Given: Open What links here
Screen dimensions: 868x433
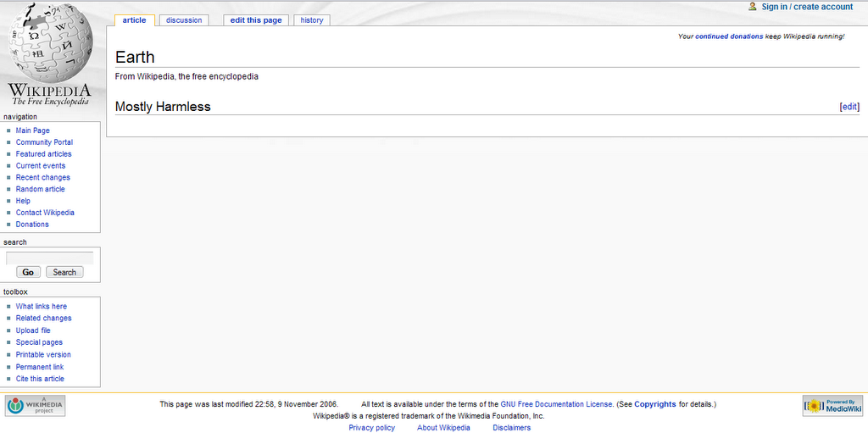Looking at the screenshot, I should (x=42, y=306).
